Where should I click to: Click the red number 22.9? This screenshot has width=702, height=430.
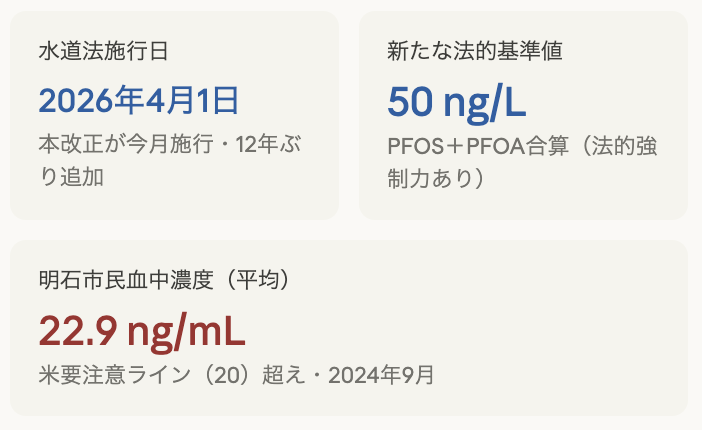(x=78, y=329)
